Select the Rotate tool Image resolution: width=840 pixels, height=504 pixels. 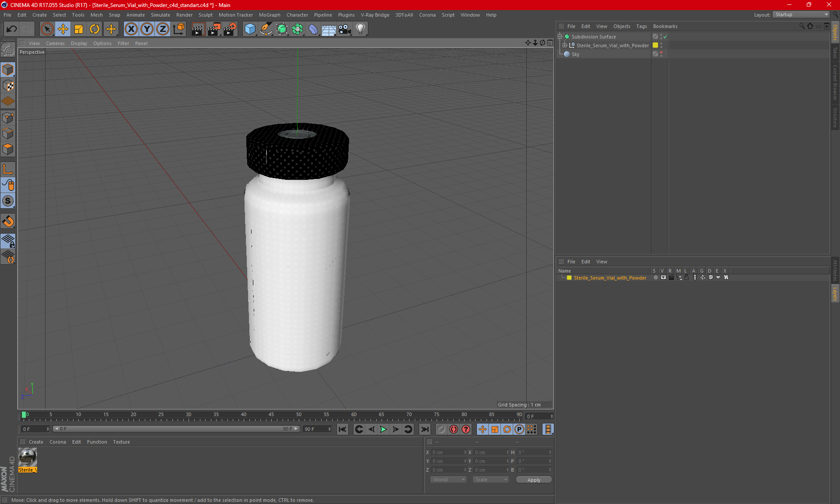94,29
